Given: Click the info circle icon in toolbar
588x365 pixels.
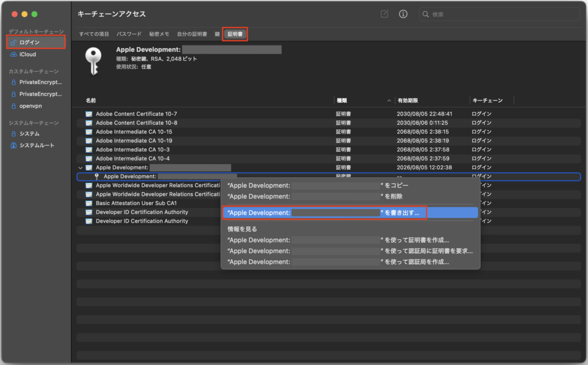Looking at the screenshot, I should [x=403, y=14].
